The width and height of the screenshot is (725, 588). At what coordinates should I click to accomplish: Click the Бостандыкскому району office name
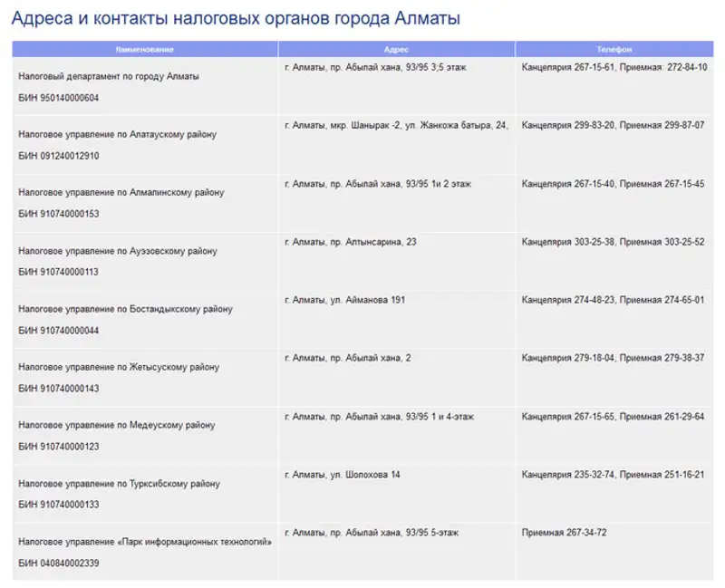click(x=125, y=309)
